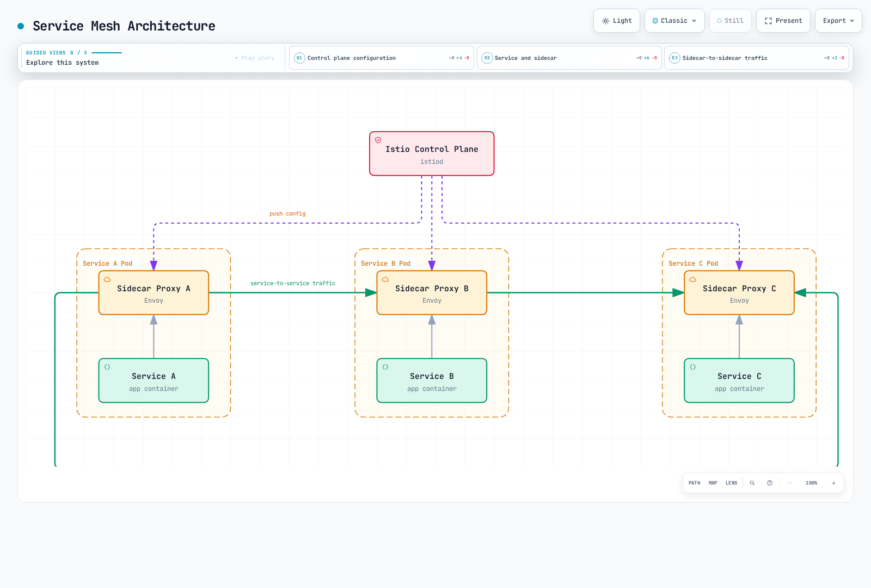Viewport: 871px width, 588px height.
Task: Select the Service A app container node
Action: [154, 381]
